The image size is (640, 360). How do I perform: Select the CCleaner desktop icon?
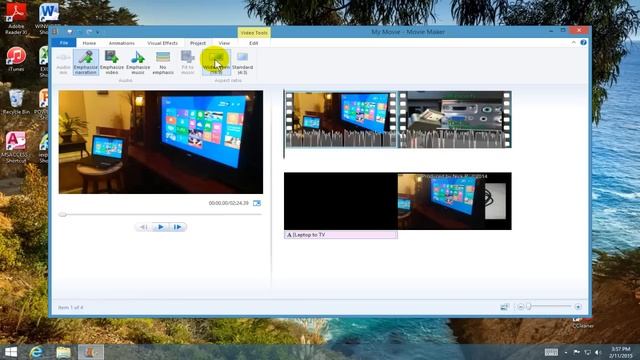pos(582,324)
